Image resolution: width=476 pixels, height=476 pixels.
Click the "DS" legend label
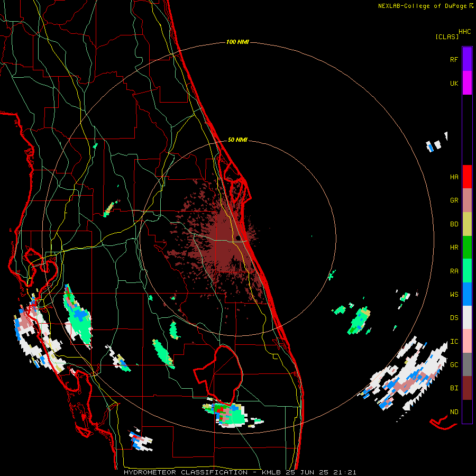pyautogui.click(x=454, y=318)
